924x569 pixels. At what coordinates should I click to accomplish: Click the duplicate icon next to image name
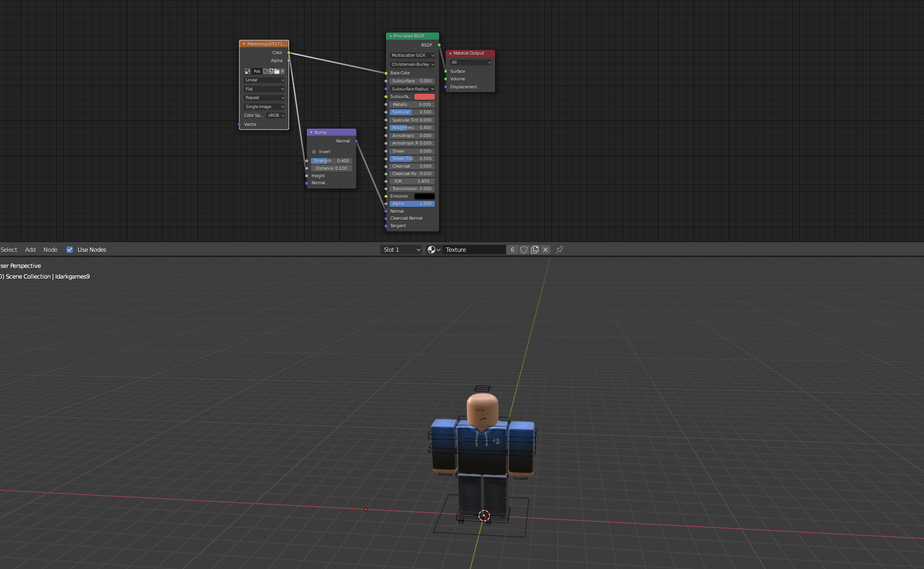coord(271,71)
